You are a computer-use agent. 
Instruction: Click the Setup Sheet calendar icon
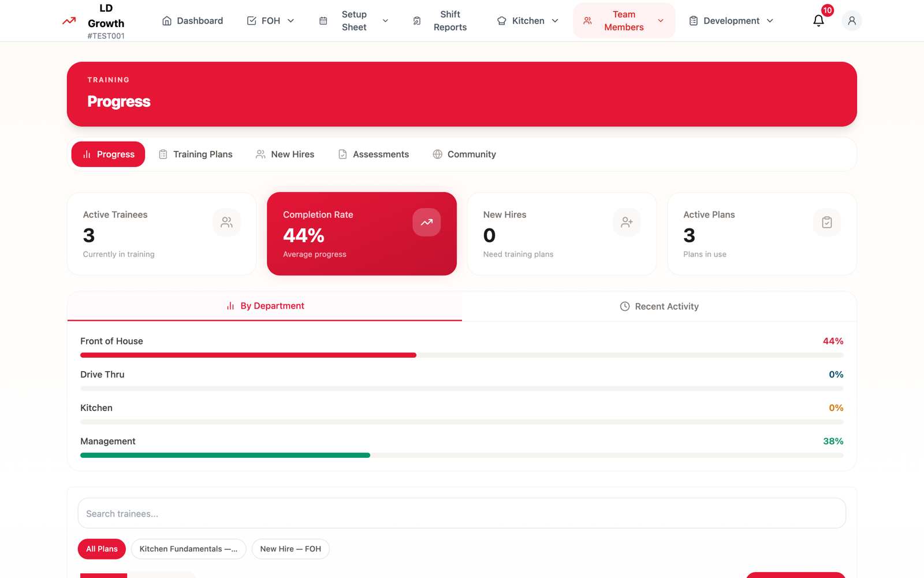[x=323, y=21]
